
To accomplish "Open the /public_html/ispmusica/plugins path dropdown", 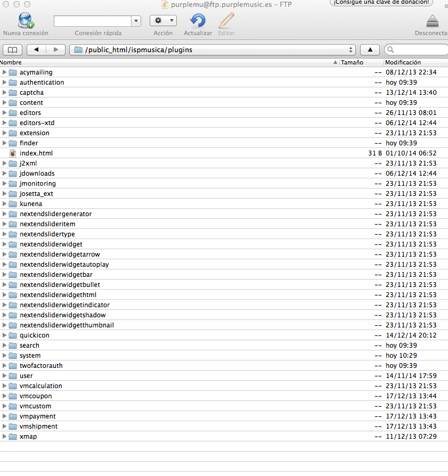I will click(213, 50).
